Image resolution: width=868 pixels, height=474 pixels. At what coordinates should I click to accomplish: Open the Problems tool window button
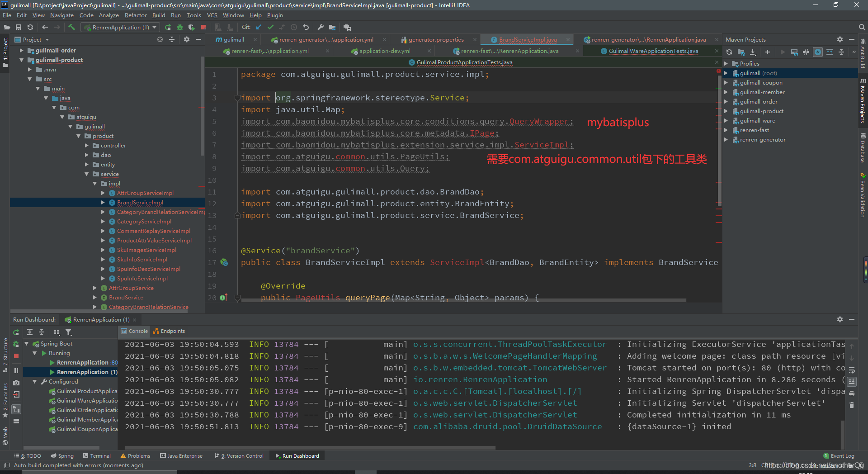coord(135,455)
